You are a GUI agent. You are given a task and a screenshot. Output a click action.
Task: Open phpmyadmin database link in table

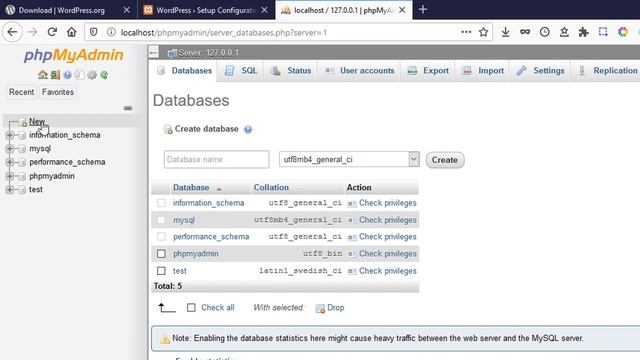pos(196,254)
